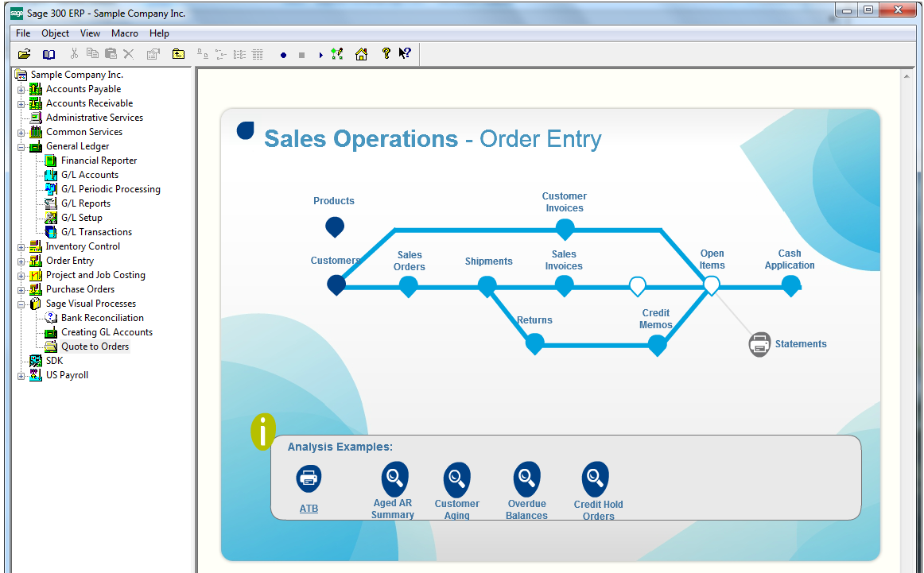Select Quote to Orders visual process

pos(95,347)
